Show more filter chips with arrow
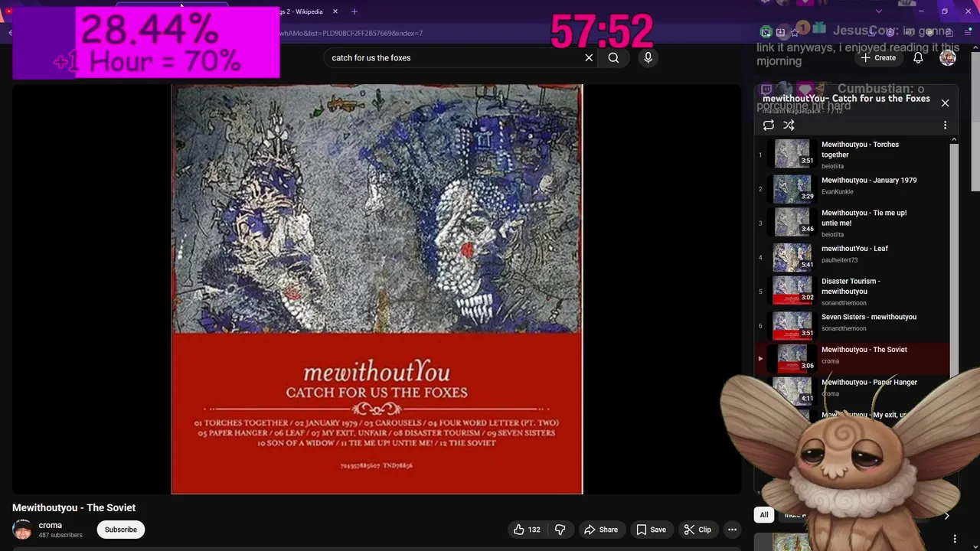This screenshot has width=980, height=551. (x=946, y=515)
